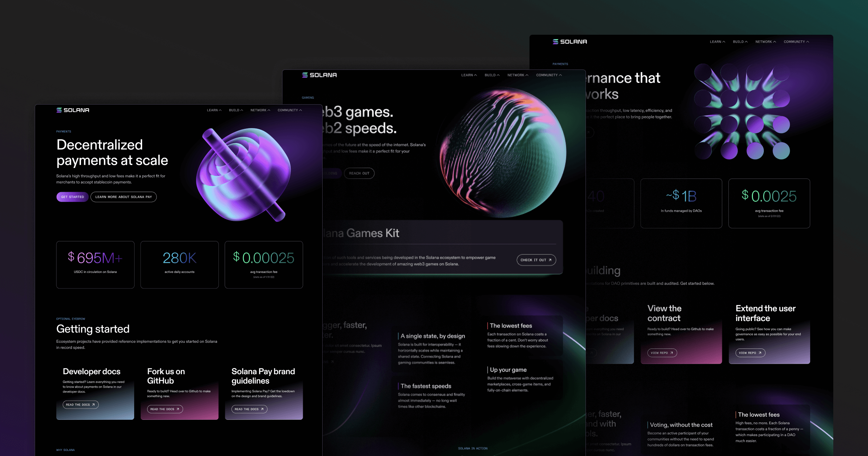
Task: Click the Solana logo on the governance page
Action: [569, 41]
